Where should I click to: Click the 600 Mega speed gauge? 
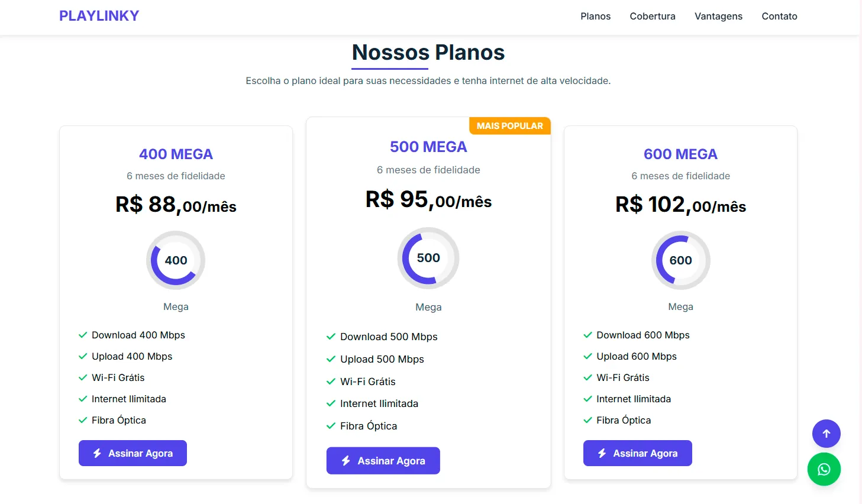tap(680, 260)
